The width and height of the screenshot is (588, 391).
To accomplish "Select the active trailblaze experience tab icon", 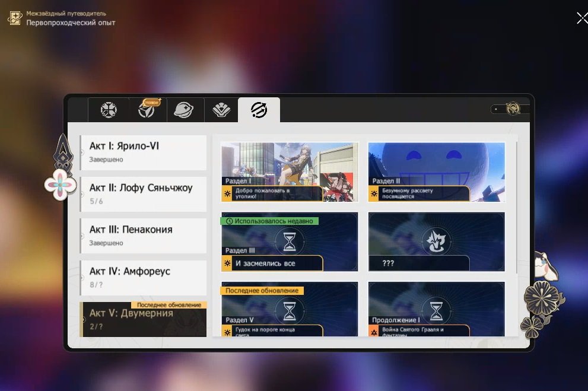I will click(x=259, y=110).
